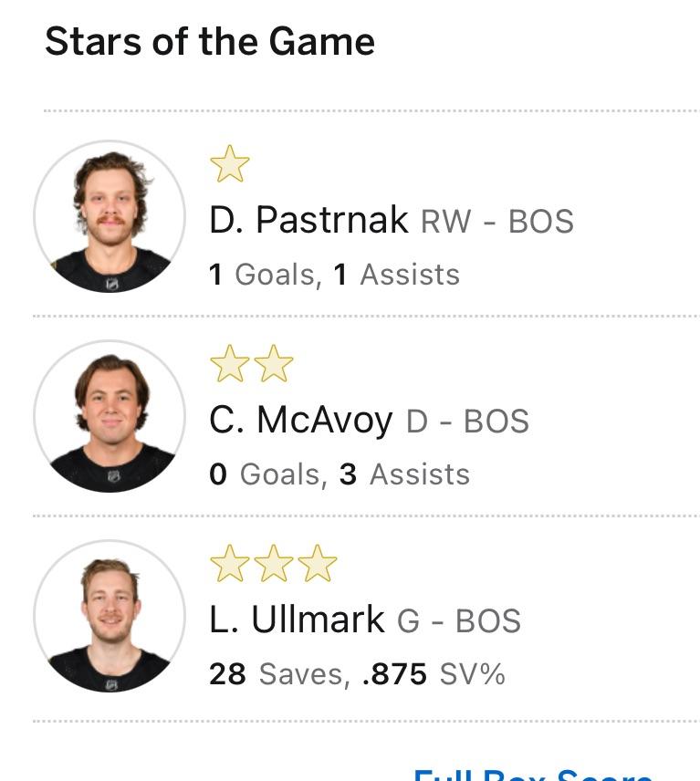Viewport: 700px width, 781px height.
Task: Click the rightmost star above L. Ullmark
Action: click(x=317, y=565)
